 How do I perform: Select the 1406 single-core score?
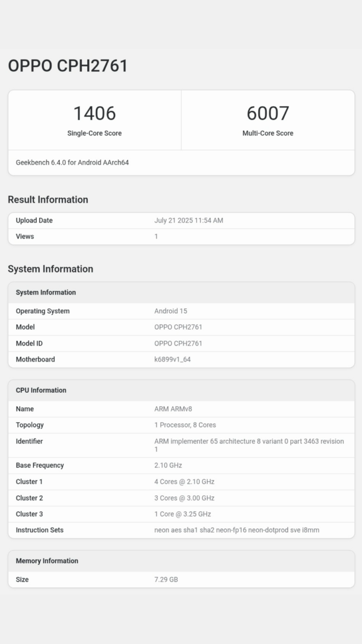[x=95, y=113]
